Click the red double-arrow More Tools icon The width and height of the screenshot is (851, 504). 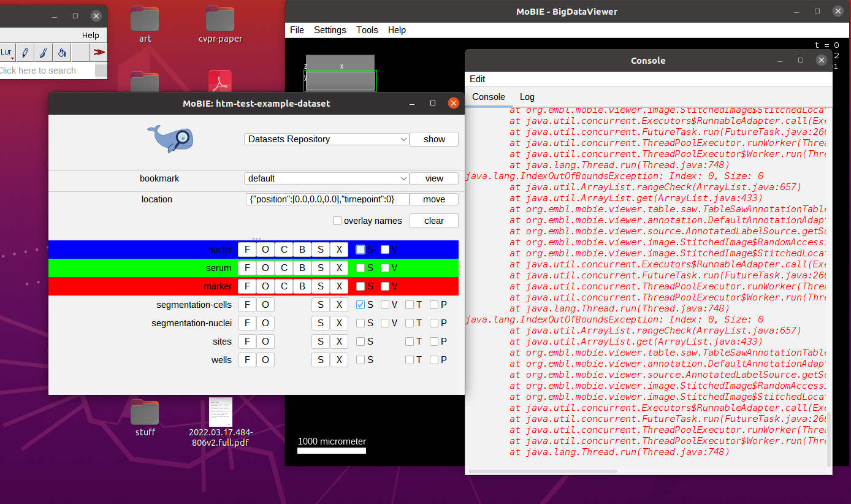point(98,53)
